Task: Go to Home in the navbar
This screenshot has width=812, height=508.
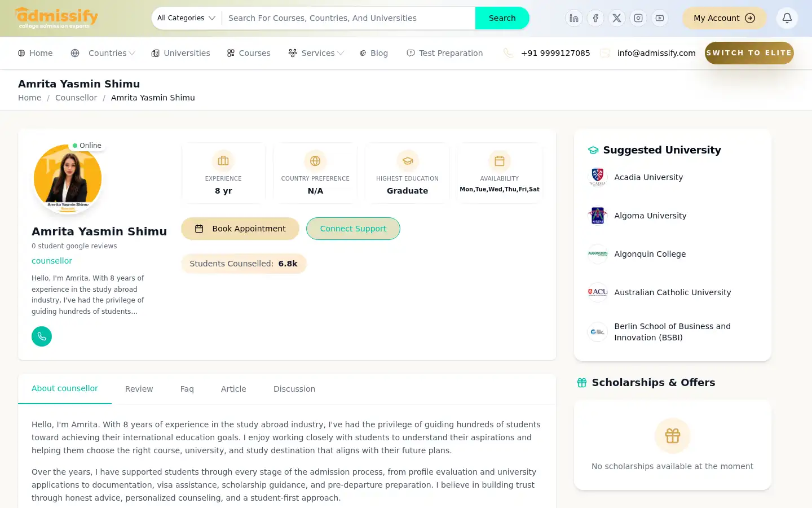Action: coord(36,53)
